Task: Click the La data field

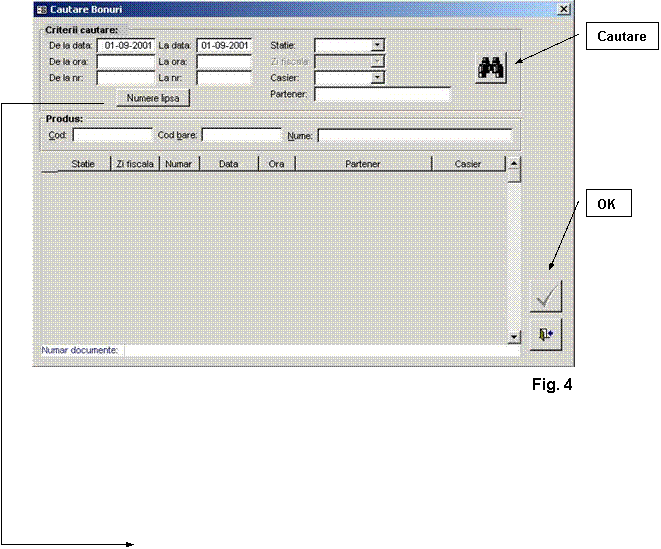Action: coord(224,46)
